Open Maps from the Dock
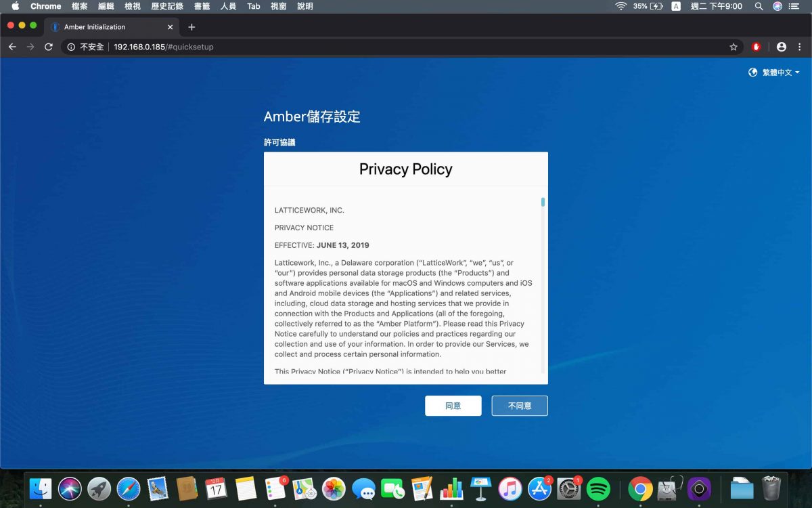This screenshot has width=812, height=508. (x=304, y=488)
